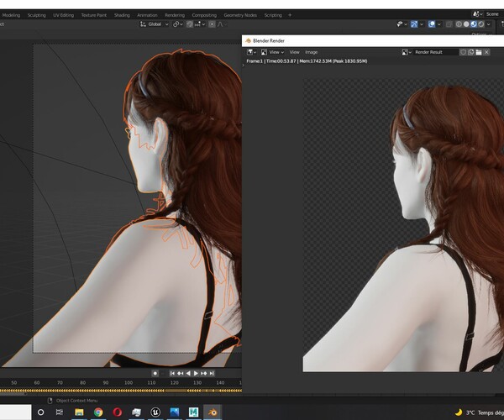Toggle Show Overlays button
Viewport: 504px width, 420px height.
tap(432, 24)
